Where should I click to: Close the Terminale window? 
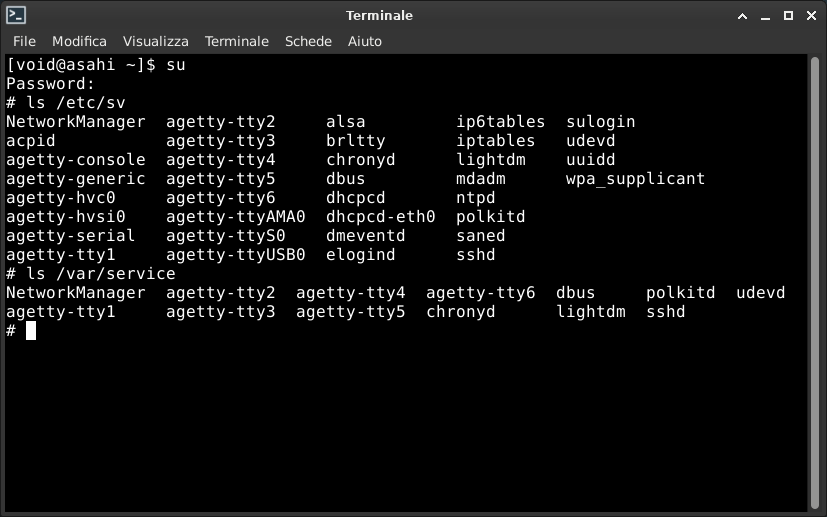pyautogui.click(x=812, y=16)
